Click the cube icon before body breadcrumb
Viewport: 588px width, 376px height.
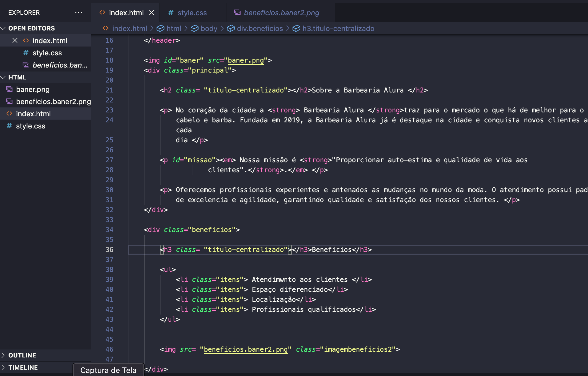click(195, 29)
